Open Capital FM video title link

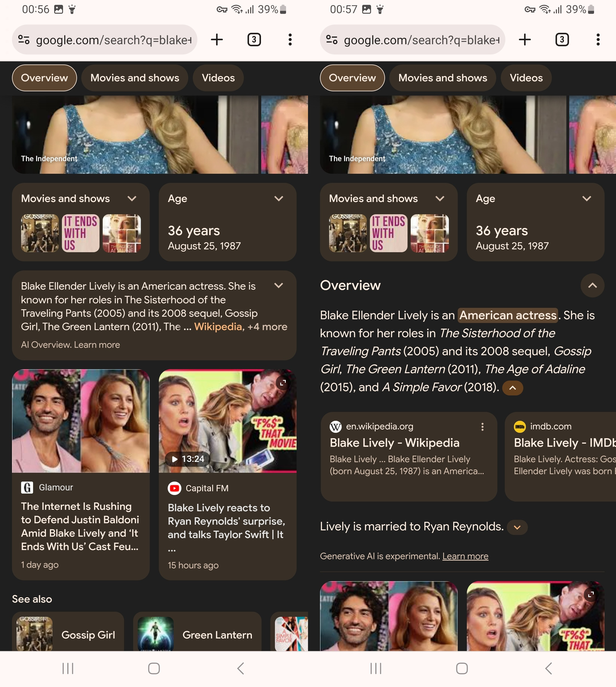(226, 528)
